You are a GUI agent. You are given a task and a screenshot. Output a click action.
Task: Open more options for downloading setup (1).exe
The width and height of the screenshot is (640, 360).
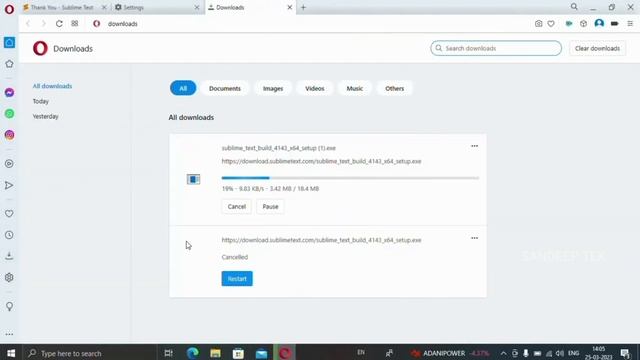coord(474,146)
